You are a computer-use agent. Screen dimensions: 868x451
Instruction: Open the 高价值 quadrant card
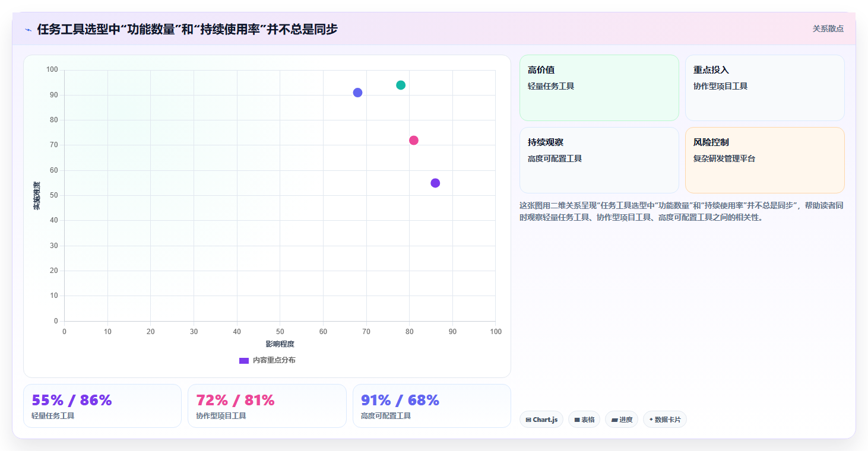(x=599, y=88)
